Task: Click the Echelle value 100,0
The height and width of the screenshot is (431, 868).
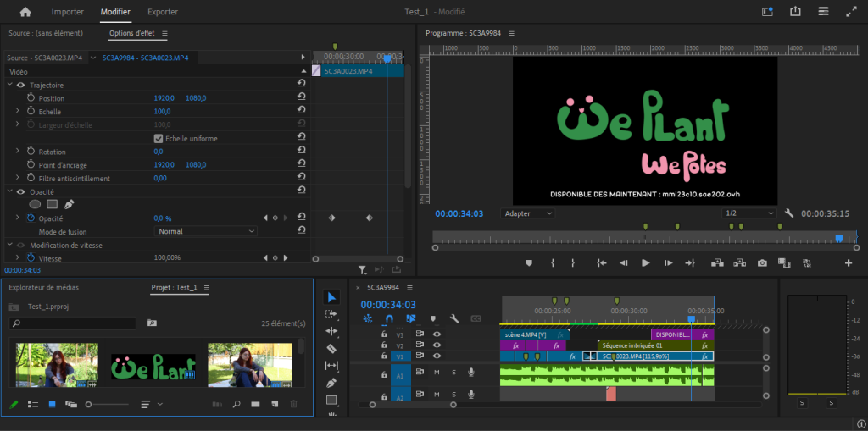Action: click(x=162, y=111)
